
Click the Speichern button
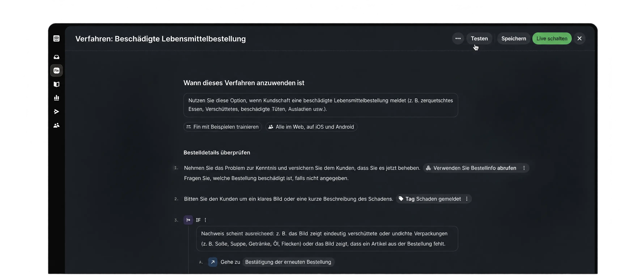513,38
